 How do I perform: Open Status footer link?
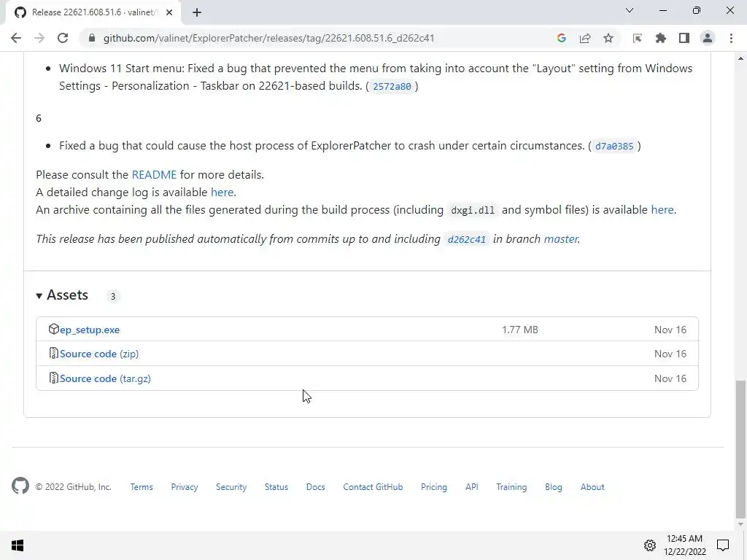point(276,486)
